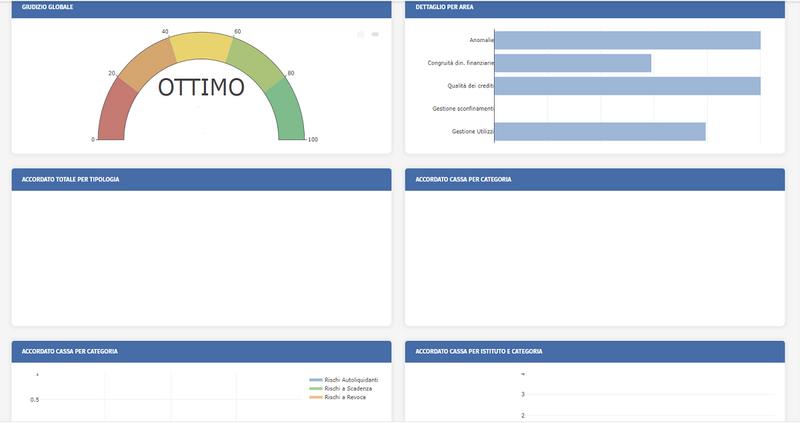This screenshot has height=423, width=800.
Task: Toggle Rischi Autoliquidanti legend entry
Action: 344,380
